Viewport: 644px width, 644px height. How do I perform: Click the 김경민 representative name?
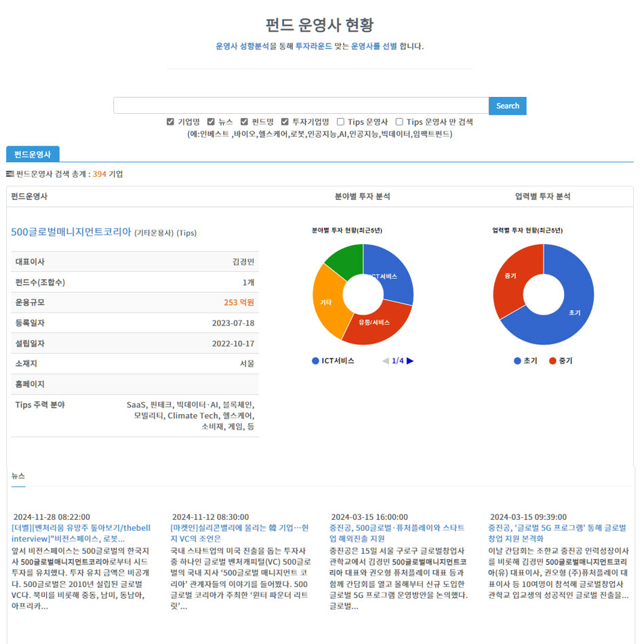click(x=243, y=262)
